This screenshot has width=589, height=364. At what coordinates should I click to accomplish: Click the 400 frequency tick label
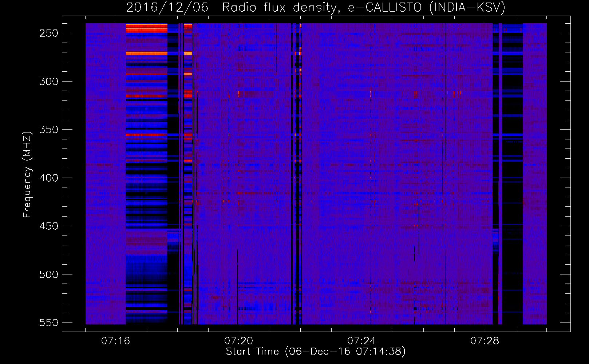tap(49, 178)
